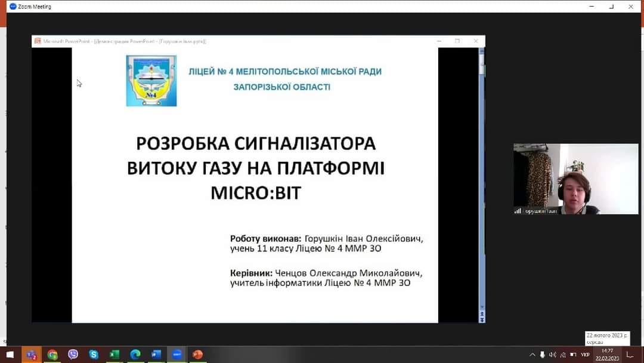Switch to PowerPoint in the taskbar

pyautogui.click(x=197, y=355)
